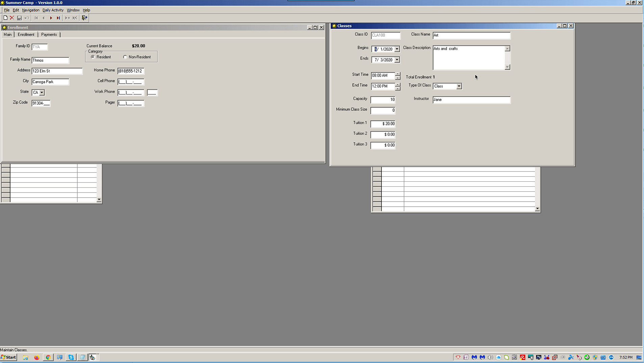Increase Start Time using spinner up arrow
Screen dimensions: 644x363
398,74
